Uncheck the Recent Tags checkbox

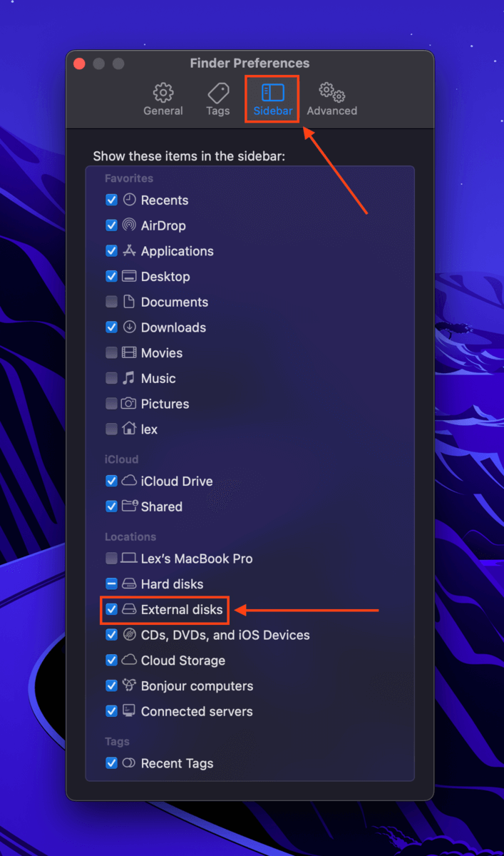(111, 763)
